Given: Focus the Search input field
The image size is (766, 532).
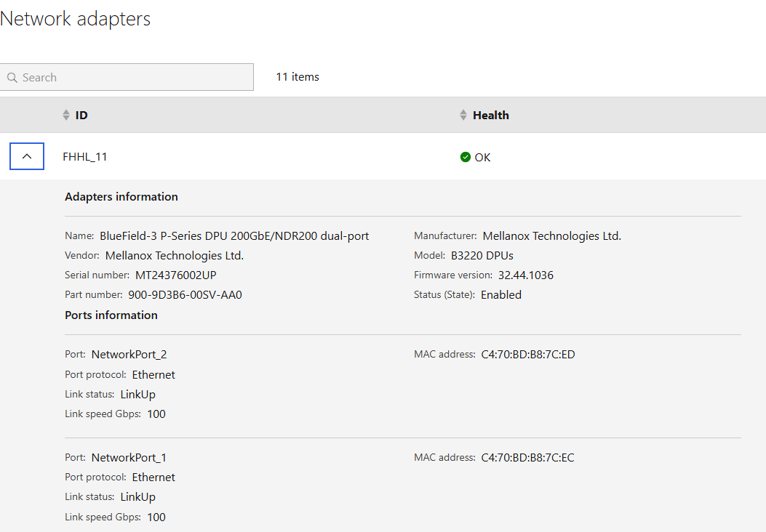Looking at the screenshot, I should [135, 78].
